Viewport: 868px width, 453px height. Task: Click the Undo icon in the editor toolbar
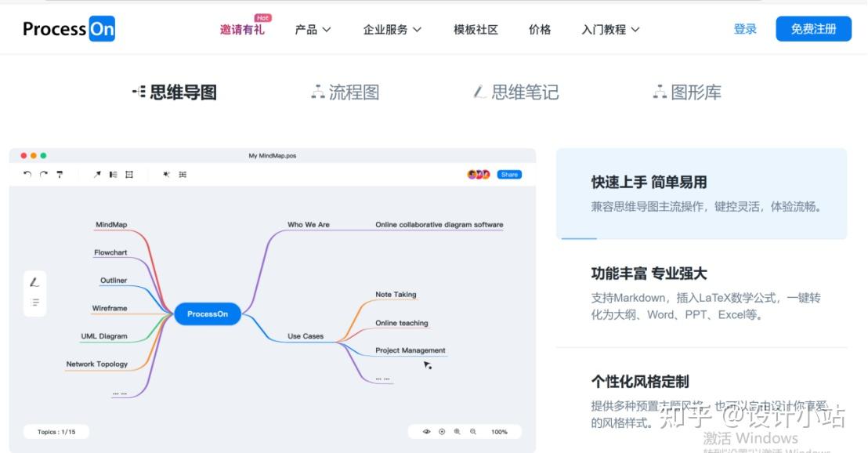[x=27, y=174]
